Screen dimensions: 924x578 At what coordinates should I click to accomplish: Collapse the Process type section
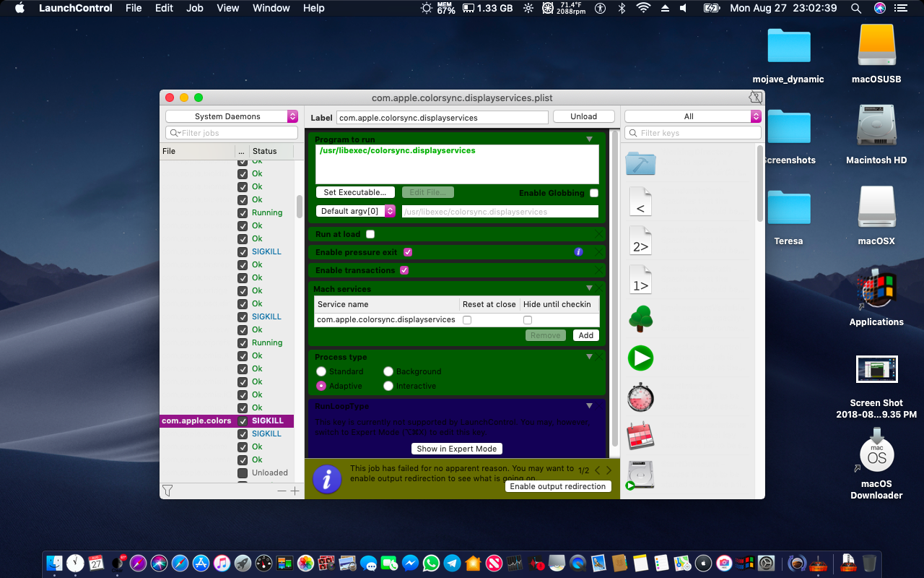(589, 356)
